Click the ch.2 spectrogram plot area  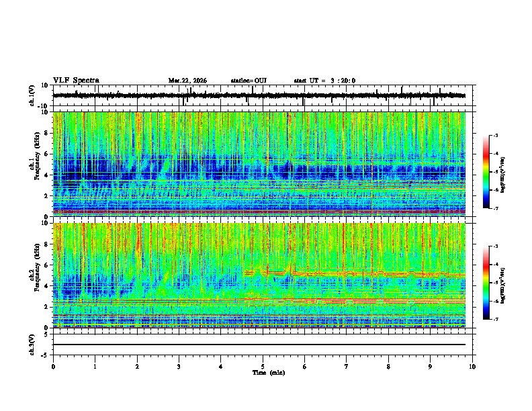click(259, 275)
